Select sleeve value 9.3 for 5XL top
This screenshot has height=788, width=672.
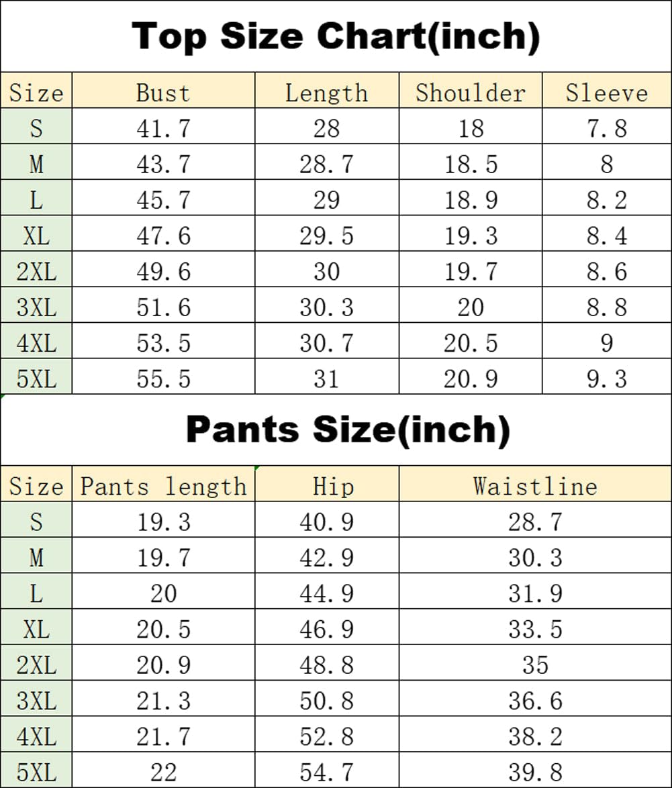tap(607, 379)
